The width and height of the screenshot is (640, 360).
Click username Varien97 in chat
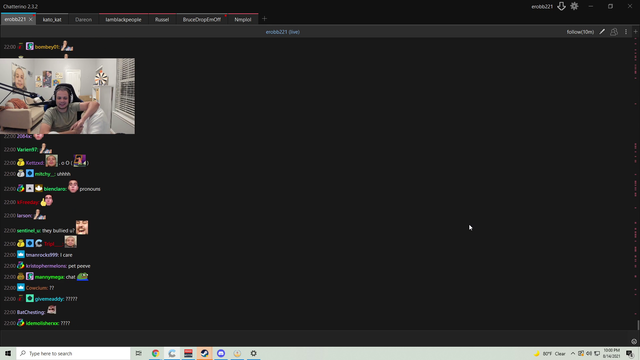point(27,149)
